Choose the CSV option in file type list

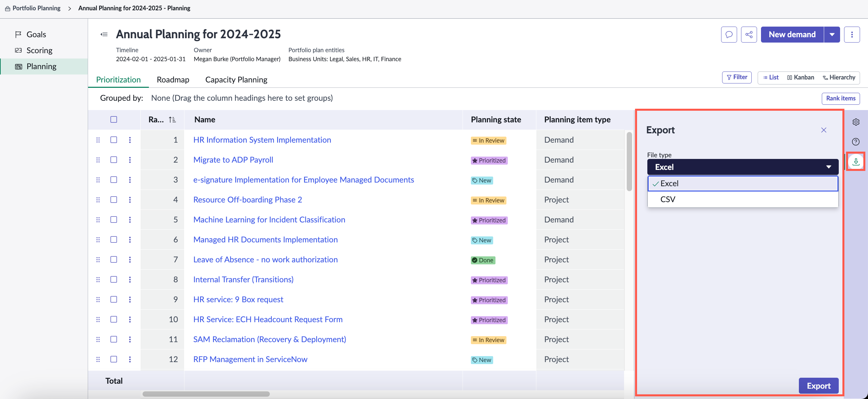click(743, 199)
